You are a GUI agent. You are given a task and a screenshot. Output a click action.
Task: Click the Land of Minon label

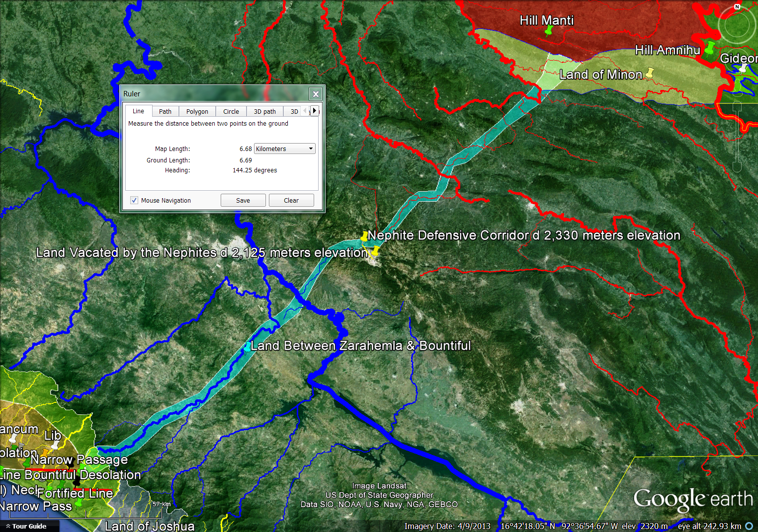tap(601, 75)
